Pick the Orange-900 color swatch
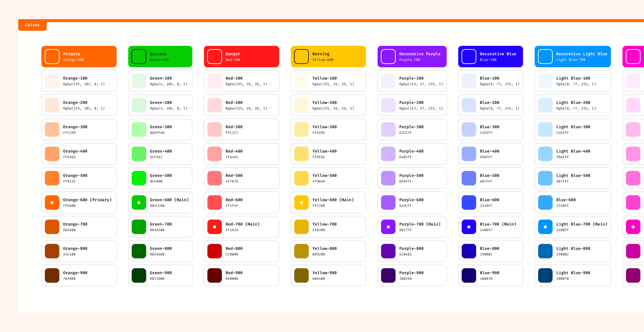This screenshot has width=644, height=332. point(52,275)
